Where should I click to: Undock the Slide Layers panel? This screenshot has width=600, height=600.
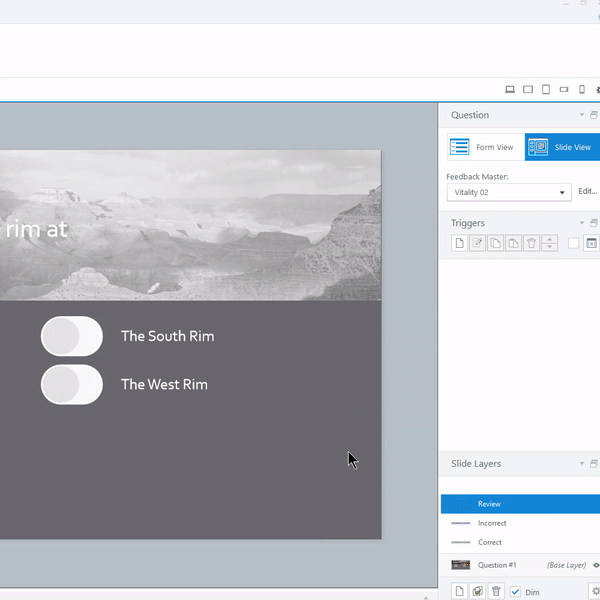tap(593, 463)
